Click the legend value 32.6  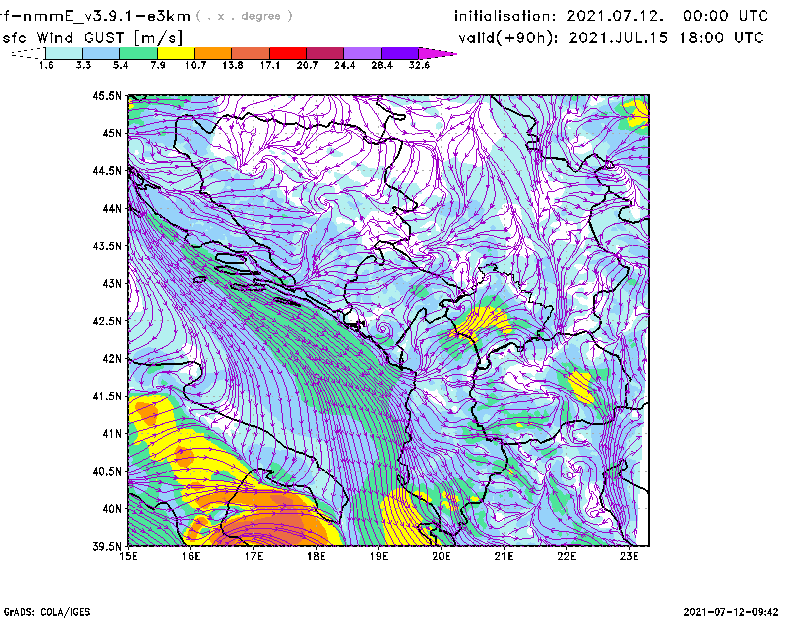point(419,65)
